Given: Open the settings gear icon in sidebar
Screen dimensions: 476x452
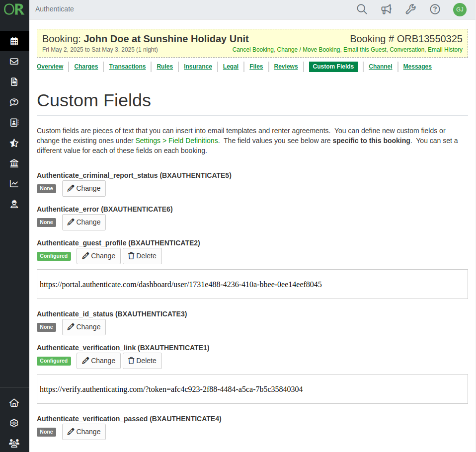Looking at the screenshot, I should click(x=14, y=423).
